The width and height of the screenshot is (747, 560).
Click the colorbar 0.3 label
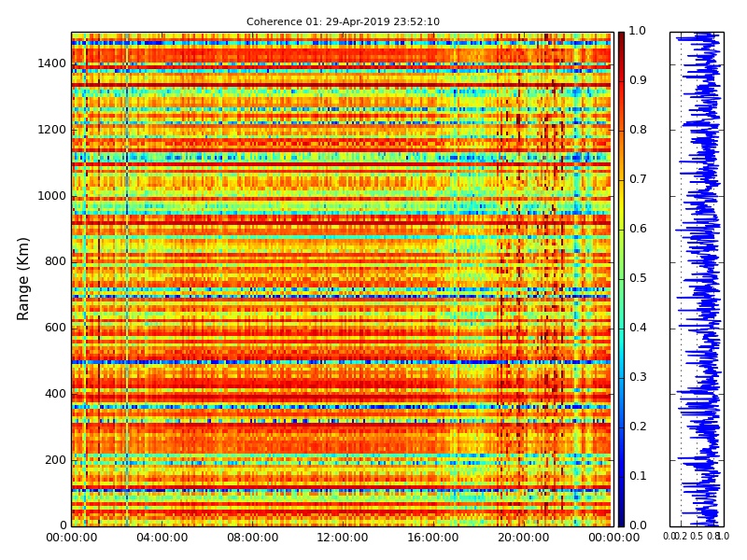click(x=638, y=377)
